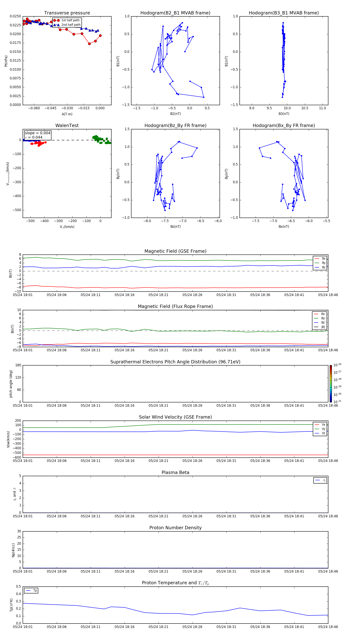
Task: Click the By' legend entry in Flux Rope panel
Action: pyautogui.click(x=320, y=318)
